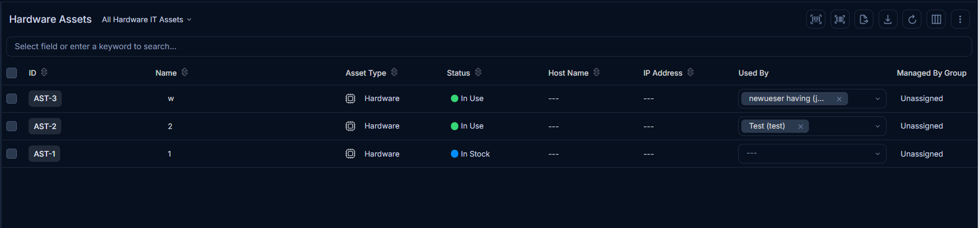Click the hardware chip icon in AST-3 row
Screen dimensions: 980x228
[350, 98]
